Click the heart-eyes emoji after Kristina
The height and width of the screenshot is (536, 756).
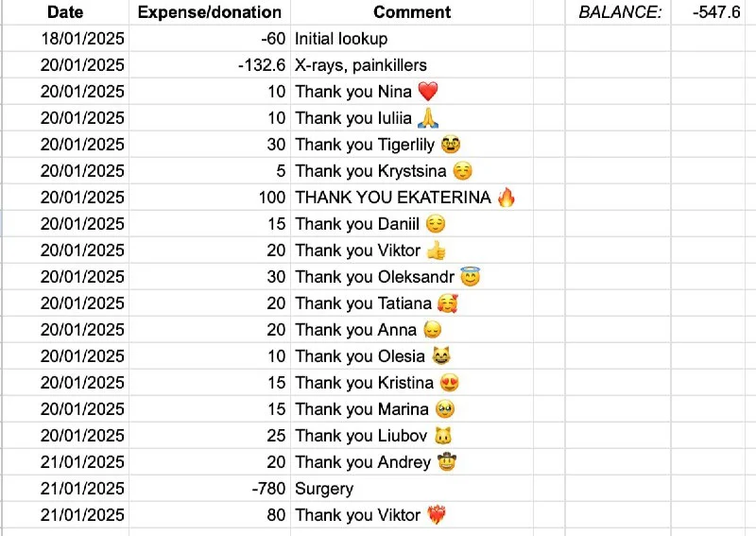tap(450, 383)
